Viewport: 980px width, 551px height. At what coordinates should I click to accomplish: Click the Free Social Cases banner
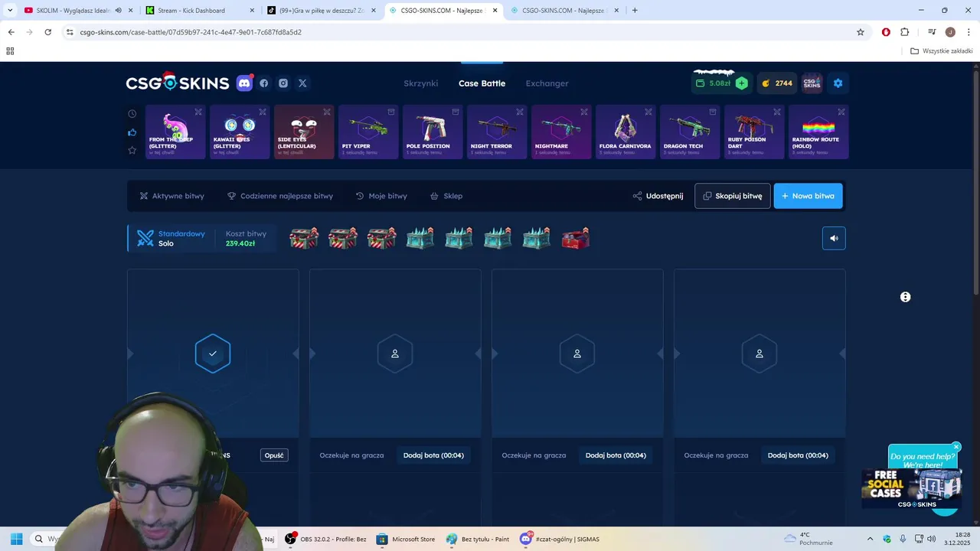click(911, 489)
